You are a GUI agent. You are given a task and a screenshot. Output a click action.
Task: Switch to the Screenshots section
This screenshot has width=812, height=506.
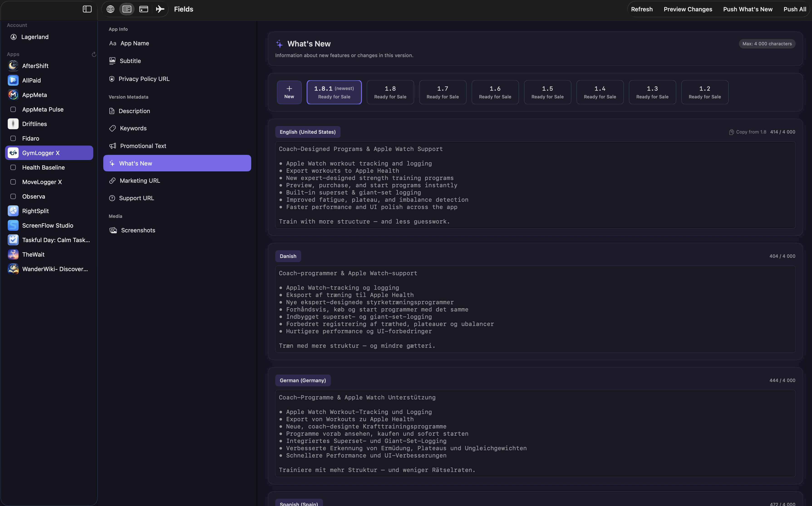pos(137,230)
